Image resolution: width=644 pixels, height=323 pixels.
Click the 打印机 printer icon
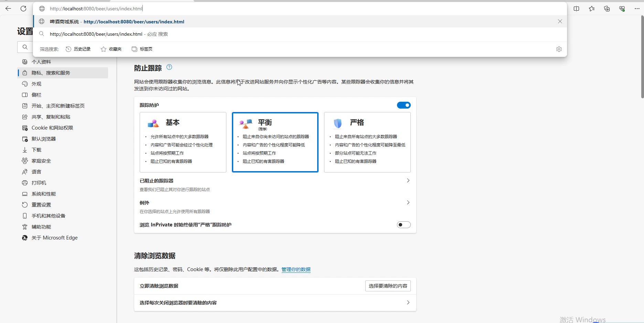coord(25,183)
